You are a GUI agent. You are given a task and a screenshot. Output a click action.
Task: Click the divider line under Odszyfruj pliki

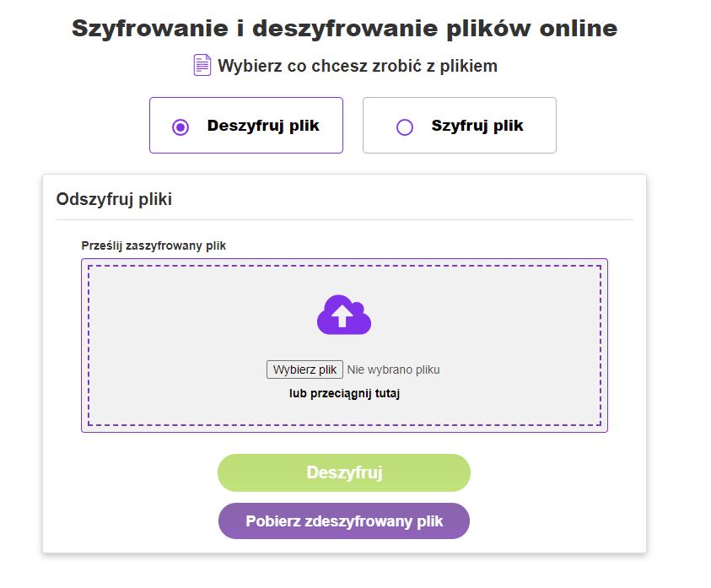click(x=344, y=220)
